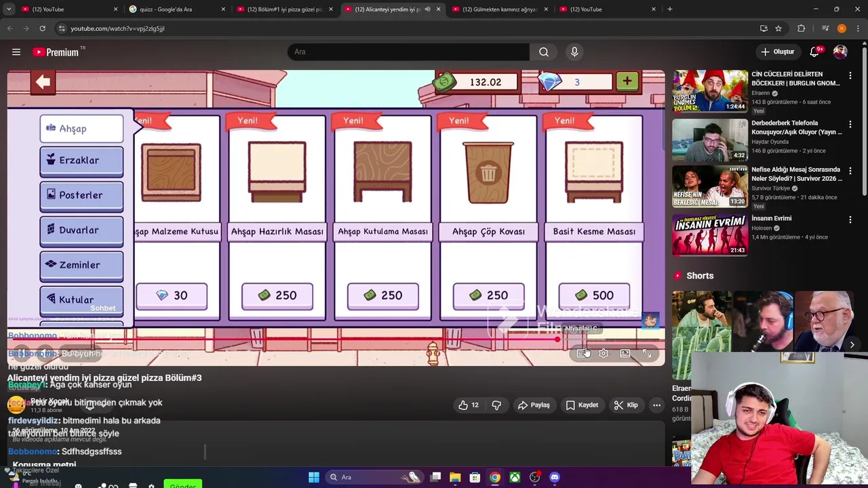Show next Shorts with right arrow
Image resolution: width=868 pixels, height=488 pixels.
852,344
